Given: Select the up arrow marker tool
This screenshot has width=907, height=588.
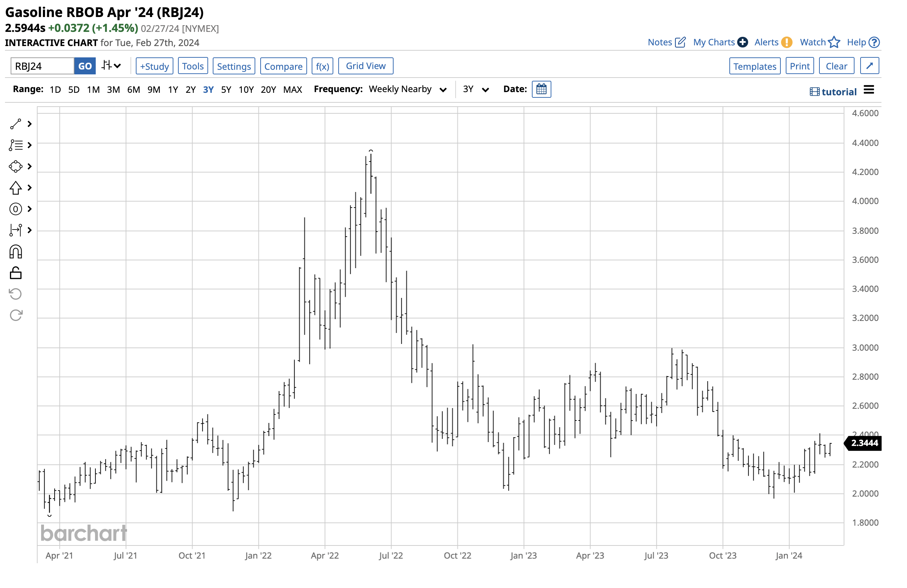Looking at the screenshot, I should pyautogui.click(x=16, y=188).
